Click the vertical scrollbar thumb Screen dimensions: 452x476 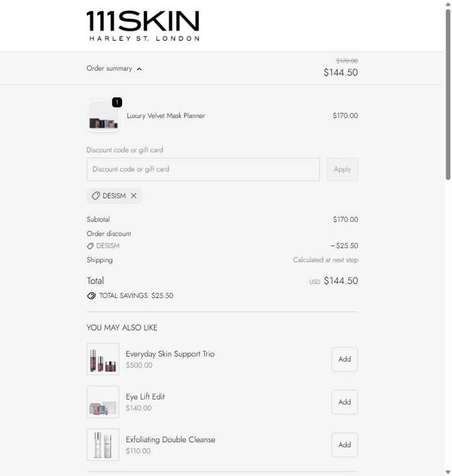[448, 95]
